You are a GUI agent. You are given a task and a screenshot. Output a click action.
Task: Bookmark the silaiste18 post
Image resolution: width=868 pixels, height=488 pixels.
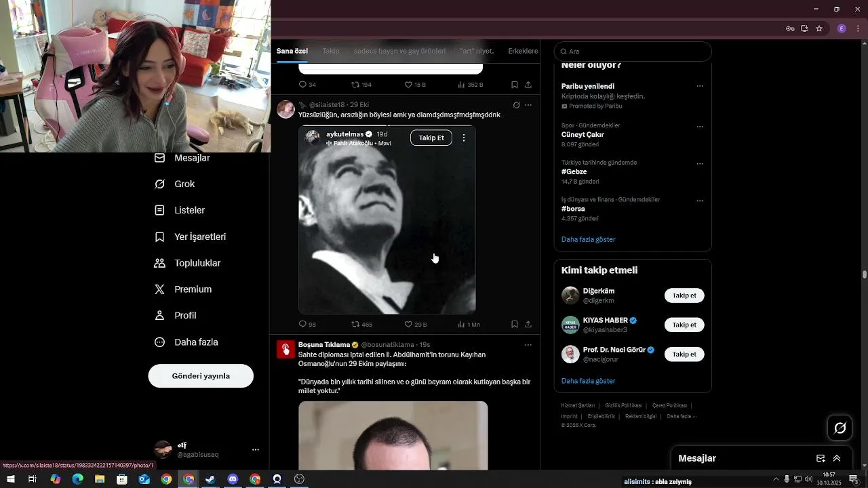[515, 325]
